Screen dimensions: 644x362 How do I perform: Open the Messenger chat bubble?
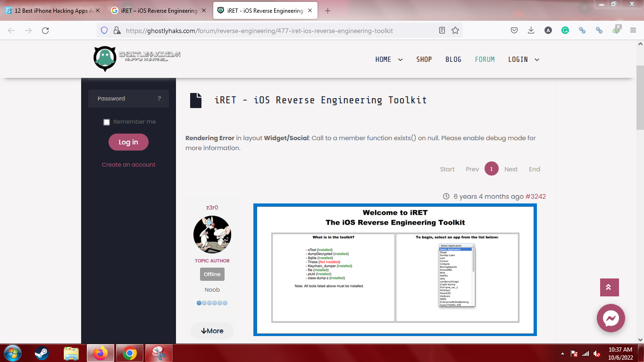coord(611,318)
